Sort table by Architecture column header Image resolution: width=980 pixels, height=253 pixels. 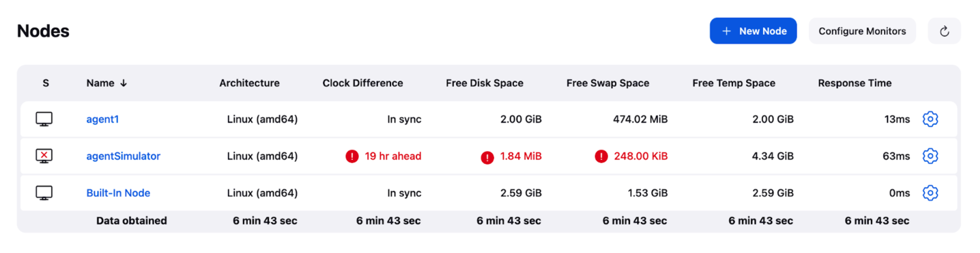click(249, 83)
